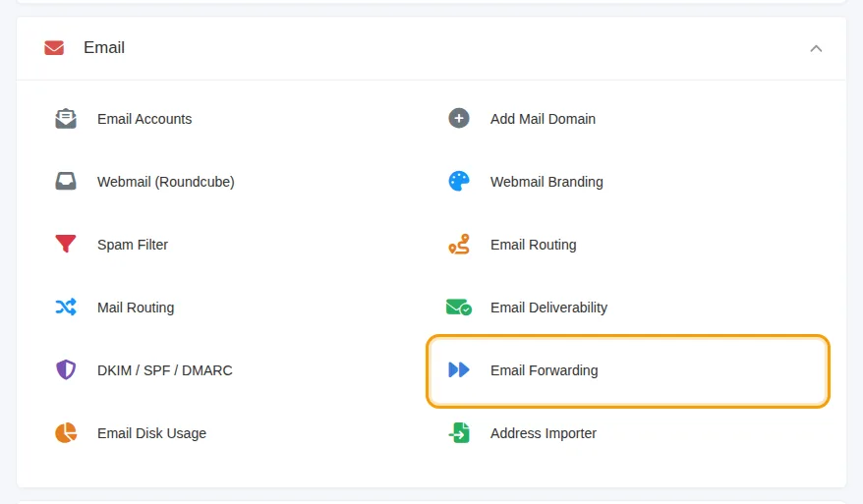This screenshot has width=863, height=504.
Task: Open Spam Filter
Action: tap(133, 245)
